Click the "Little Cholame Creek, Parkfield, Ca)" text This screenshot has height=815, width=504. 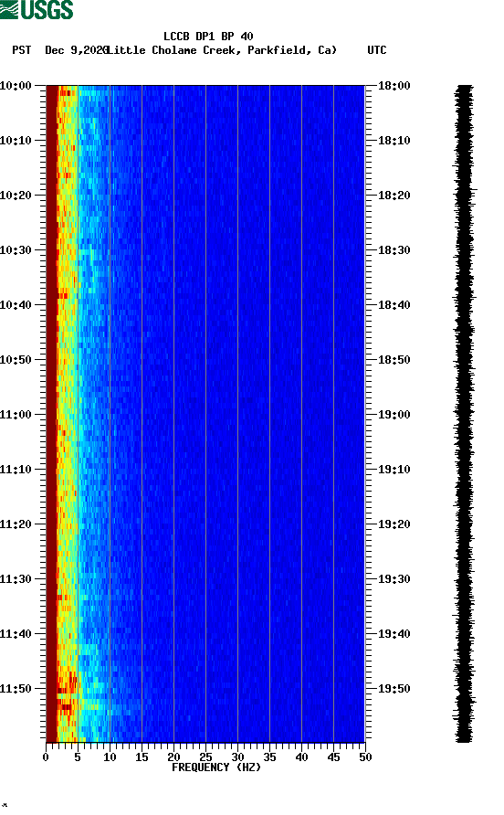pos(222,50)
